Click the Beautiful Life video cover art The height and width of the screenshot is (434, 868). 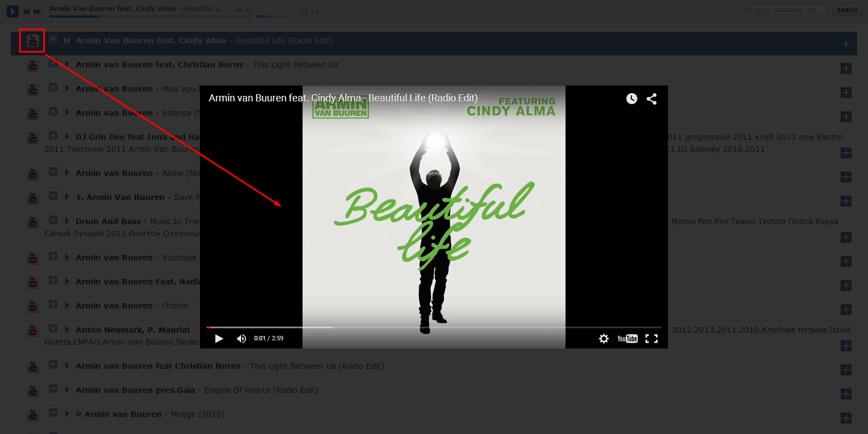(x=434, y=217)
